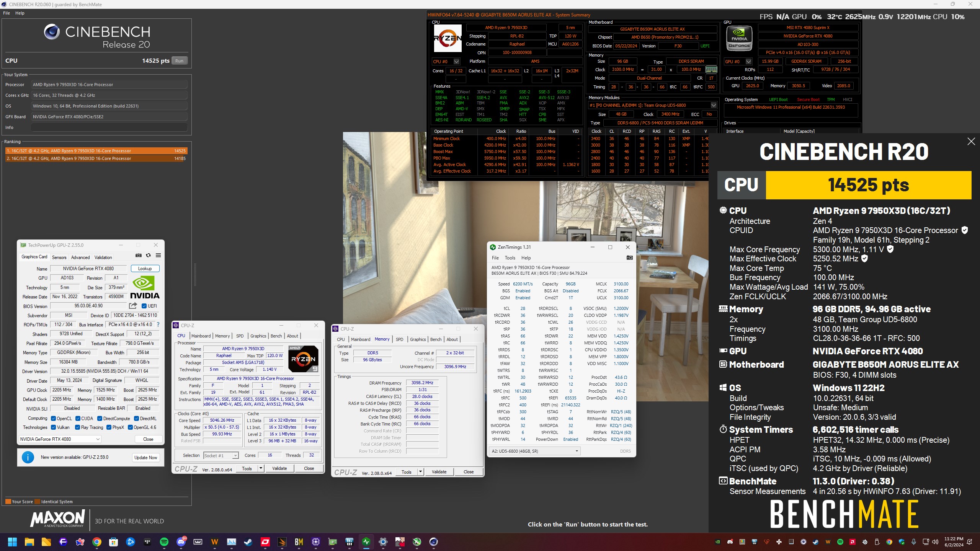Open CPU-Z from the taskbar

[x=316, y=542]
